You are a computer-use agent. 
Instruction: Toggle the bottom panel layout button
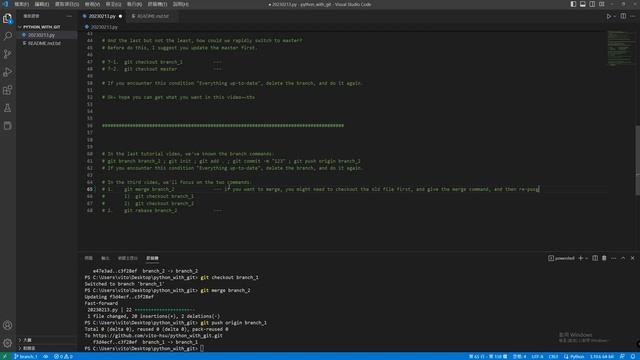(582, 4)
